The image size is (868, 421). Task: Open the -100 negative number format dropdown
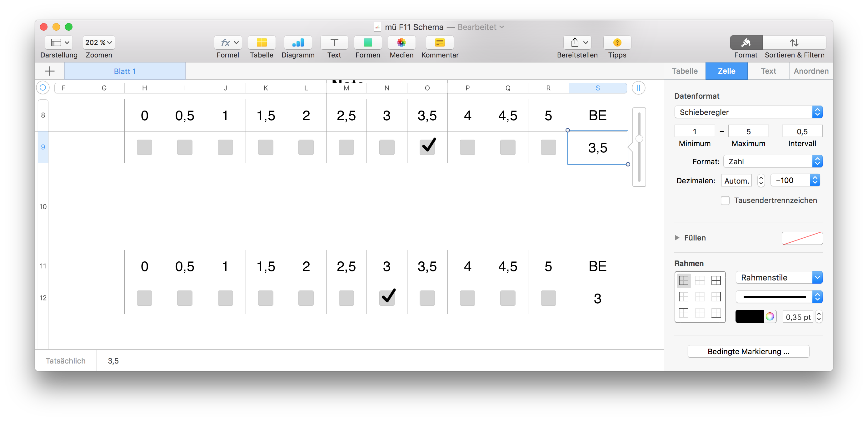[x=795, y=181]
